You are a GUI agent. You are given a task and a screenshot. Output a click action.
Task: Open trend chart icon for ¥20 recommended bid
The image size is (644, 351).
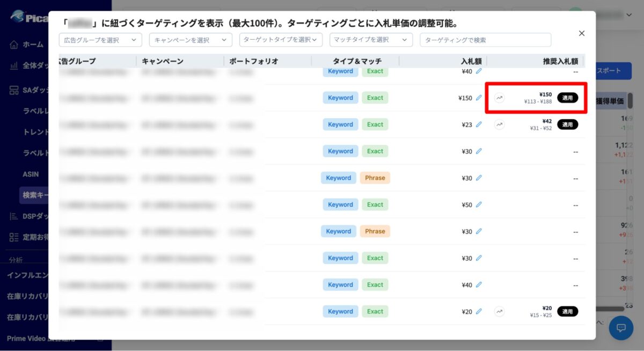(x=500, y=311)
